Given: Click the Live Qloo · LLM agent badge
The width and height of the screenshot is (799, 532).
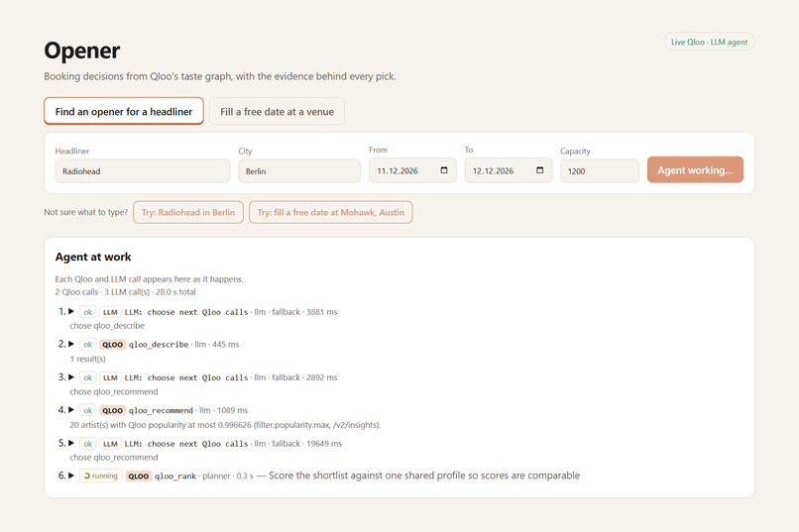Looking at the screenshot, I should [709, 42].
